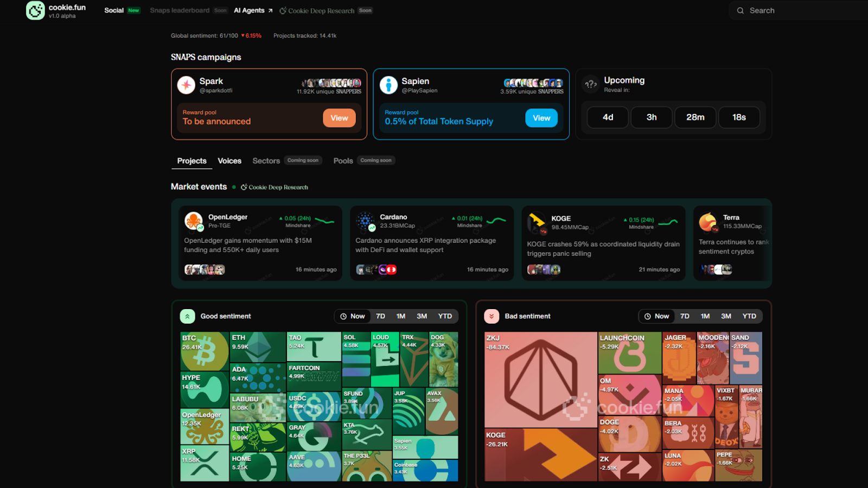868x488 pixels.
Task: Open the KOGE crash event card
Action: [603, 243]
